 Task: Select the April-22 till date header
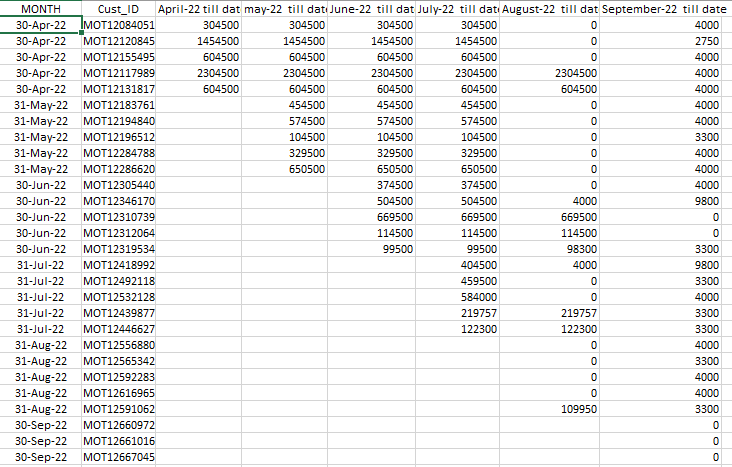pyautogui.click(x=198, y=8)
